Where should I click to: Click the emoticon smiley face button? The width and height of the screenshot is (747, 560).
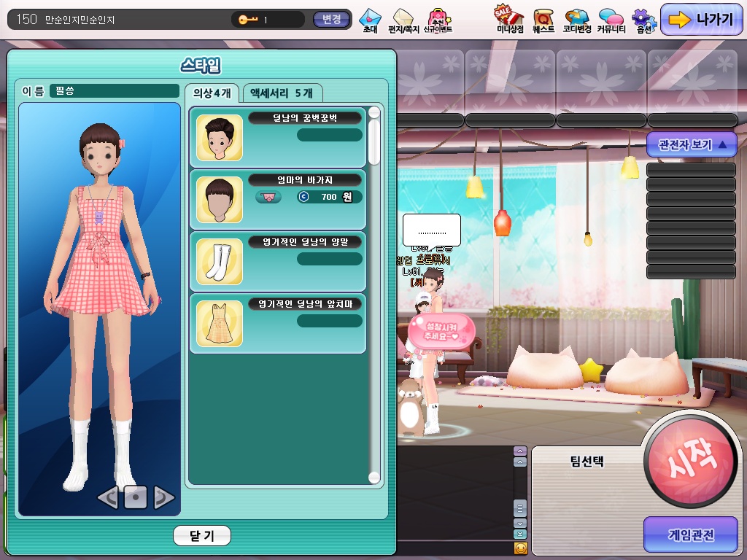tap(520, 548)
